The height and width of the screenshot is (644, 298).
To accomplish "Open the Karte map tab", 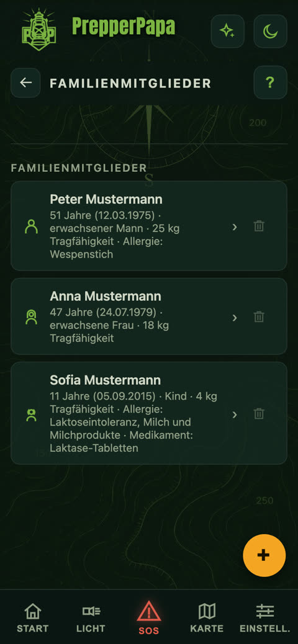I will coord(207,617).
